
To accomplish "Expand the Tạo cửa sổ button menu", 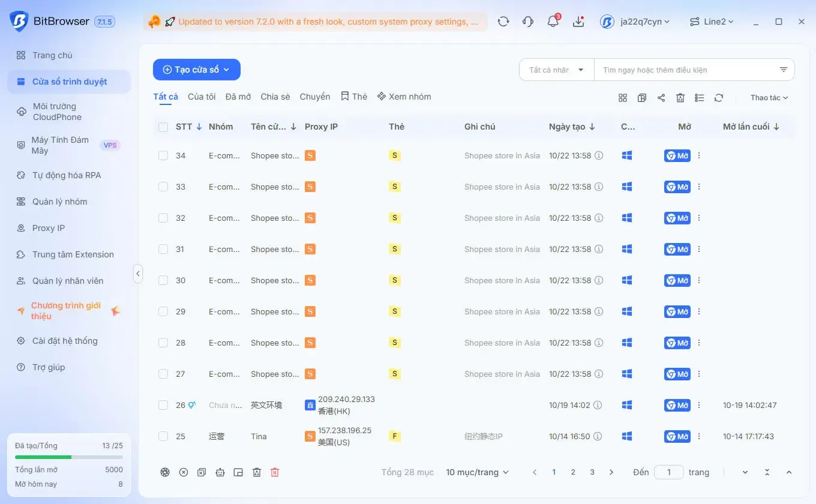I will click(x=197, y=70).
